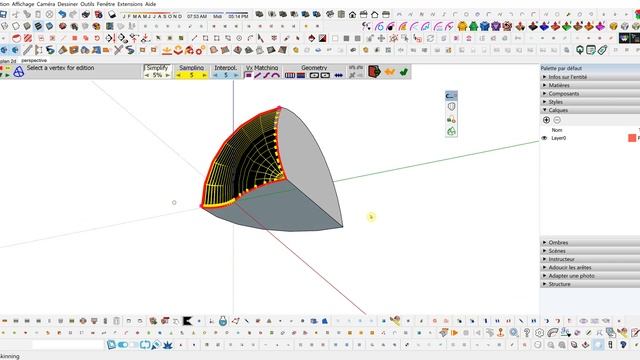The width and height of the screenshot is (640, 360).
Task: Click the blue triple-arrow Geometry icon
Action: point(338,76)
